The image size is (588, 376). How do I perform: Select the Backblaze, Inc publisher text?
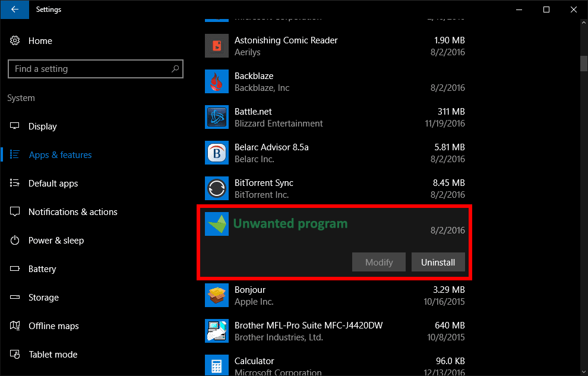tap(262, 88)
